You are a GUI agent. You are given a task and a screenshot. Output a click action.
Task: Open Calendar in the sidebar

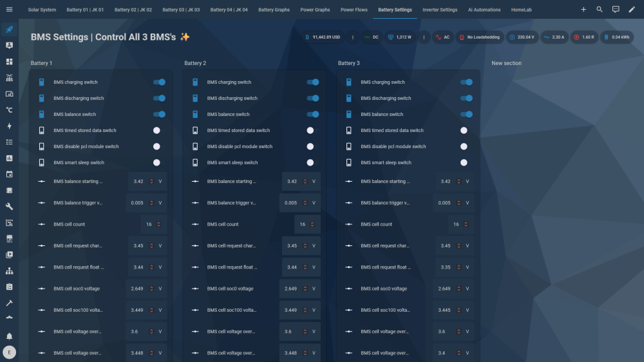[9, 174]
